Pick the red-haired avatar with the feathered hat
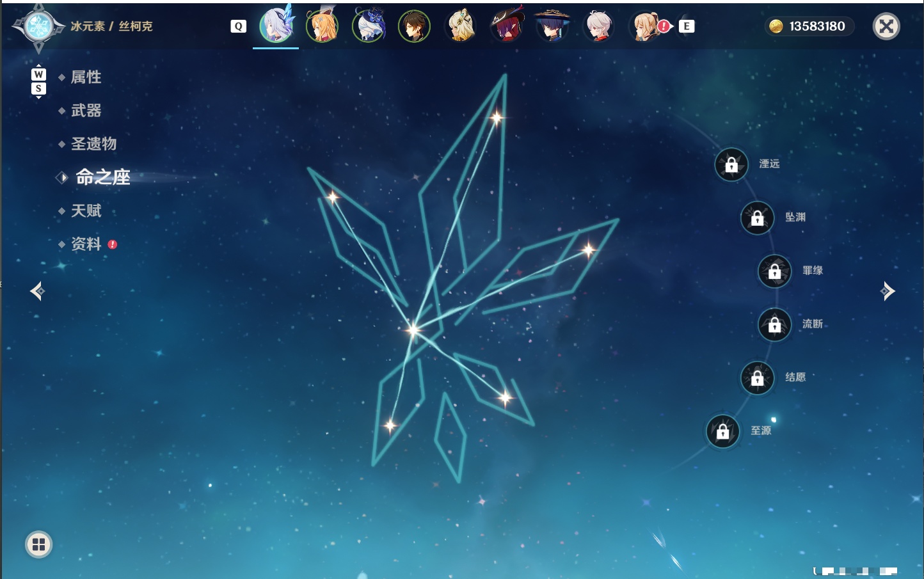The width and height of the screenshot is (924, 579). pos(507,26)
